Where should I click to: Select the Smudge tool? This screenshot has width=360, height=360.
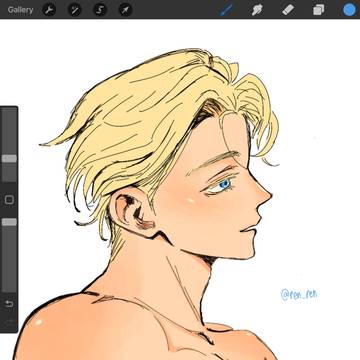[257, 10]
